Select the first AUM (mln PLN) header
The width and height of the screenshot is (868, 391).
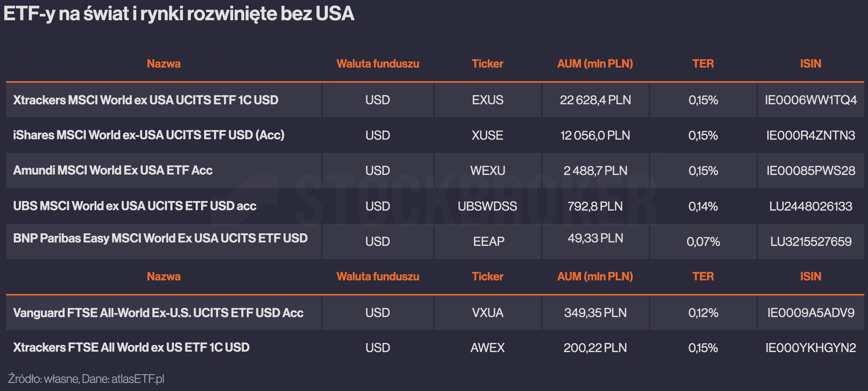595,64
